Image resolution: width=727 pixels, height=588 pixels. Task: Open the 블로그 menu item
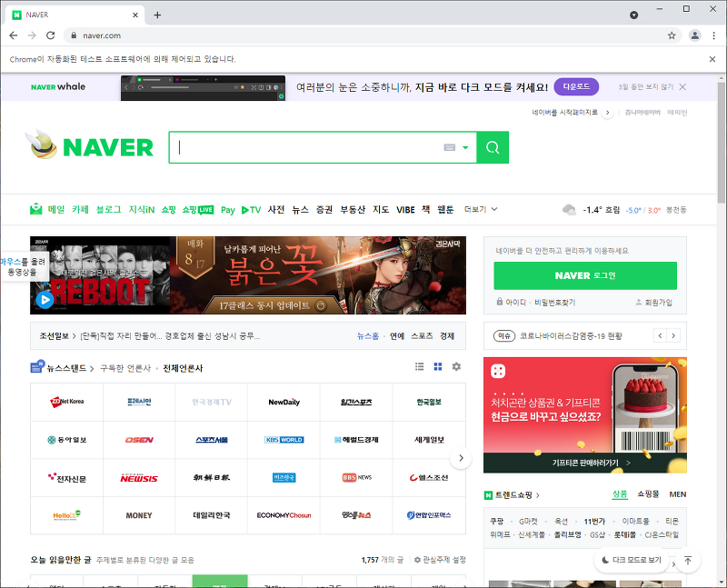click(108, 210)
